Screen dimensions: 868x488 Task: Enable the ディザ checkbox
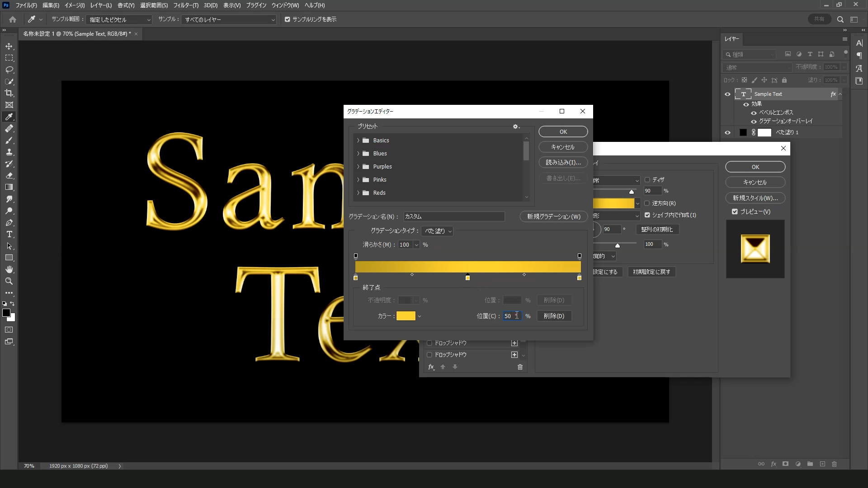pyautogui.click(x=647, y=179)
